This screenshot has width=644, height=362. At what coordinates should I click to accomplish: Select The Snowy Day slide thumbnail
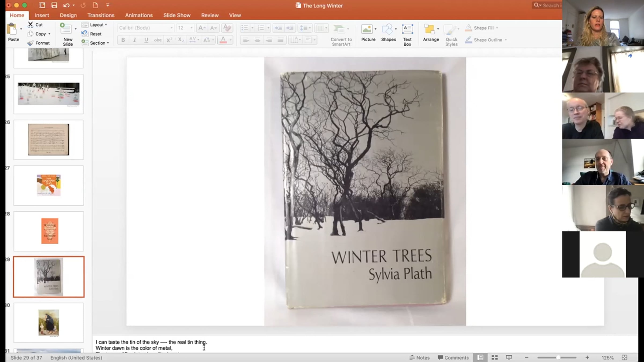point(49,185)
